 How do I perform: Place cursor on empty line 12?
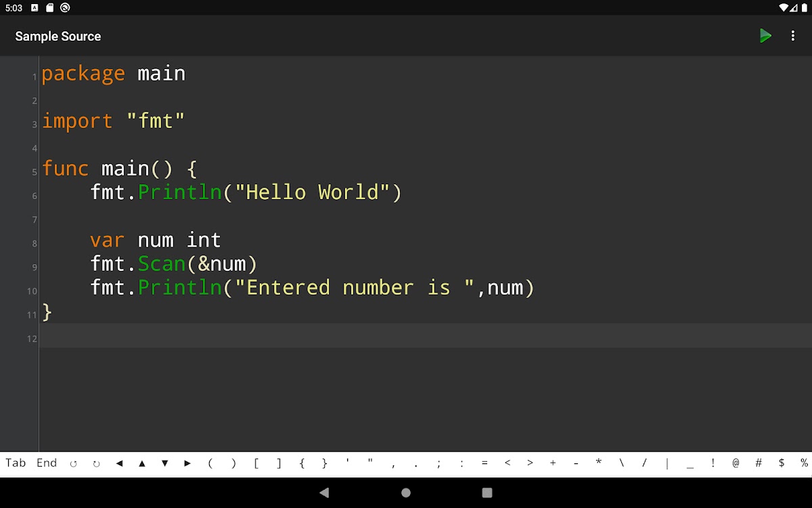pos(271,336)
